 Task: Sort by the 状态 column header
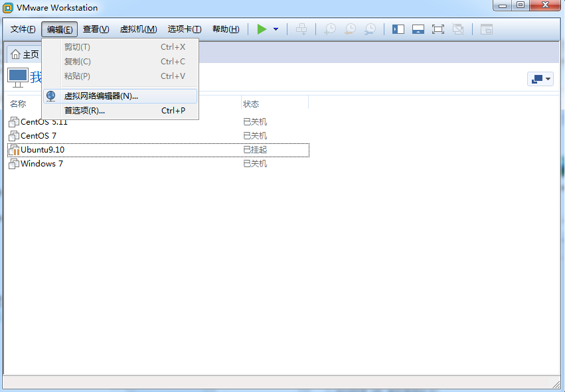[x=251, y=104]
